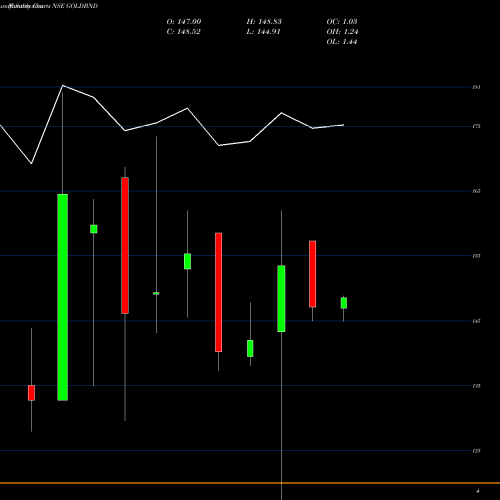The image size is (500, 500).
Task: Click the 'OL: 1.44' value
Action: (x=342, y=42)
